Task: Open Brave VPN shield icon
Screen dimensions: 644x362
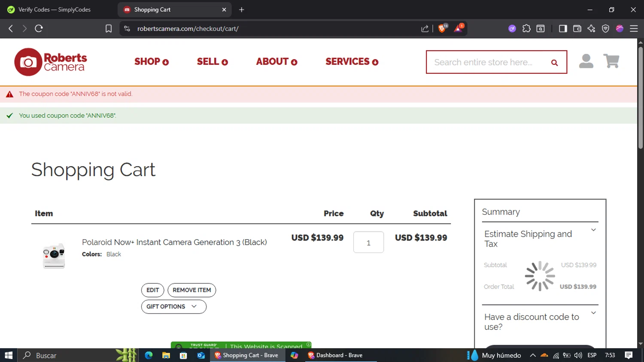Action: (x=605, y=28)
